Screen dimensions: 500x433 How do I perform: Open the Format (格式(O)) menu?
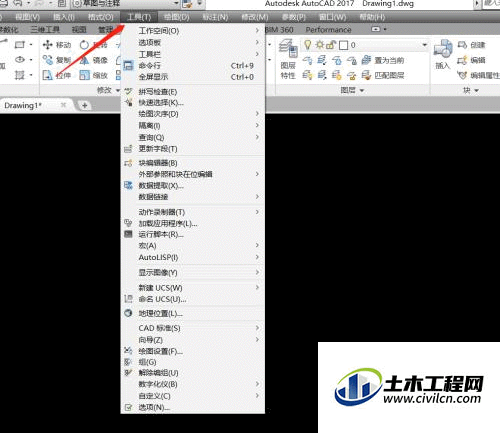pyautogui.click(x=101, y=17)
